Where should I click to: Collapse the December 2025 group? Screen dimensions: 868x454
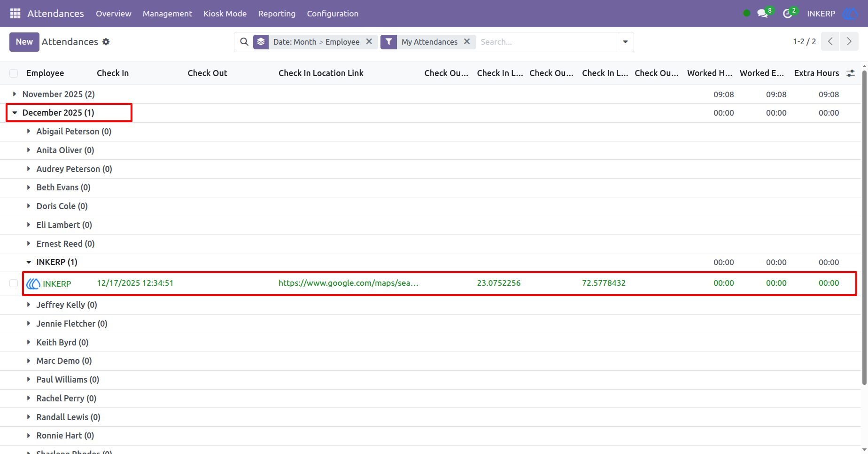pos(15,113)
